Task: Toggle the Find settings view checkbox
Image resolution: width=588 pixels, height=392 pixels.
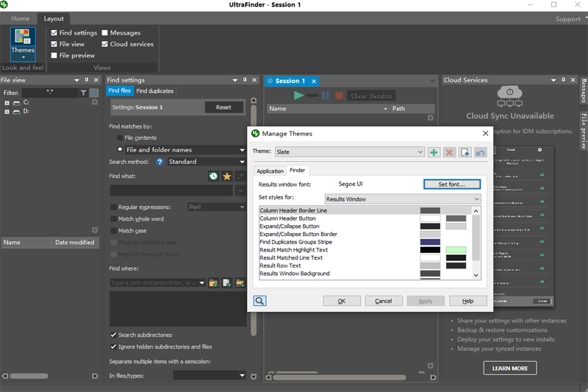Action: click(54, 33)
